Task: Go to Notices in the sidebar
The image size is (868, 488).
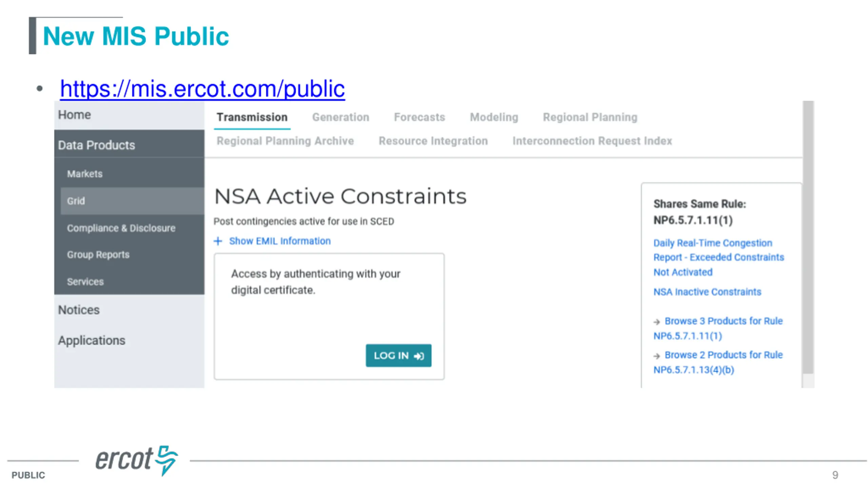Action: [79, 310]
